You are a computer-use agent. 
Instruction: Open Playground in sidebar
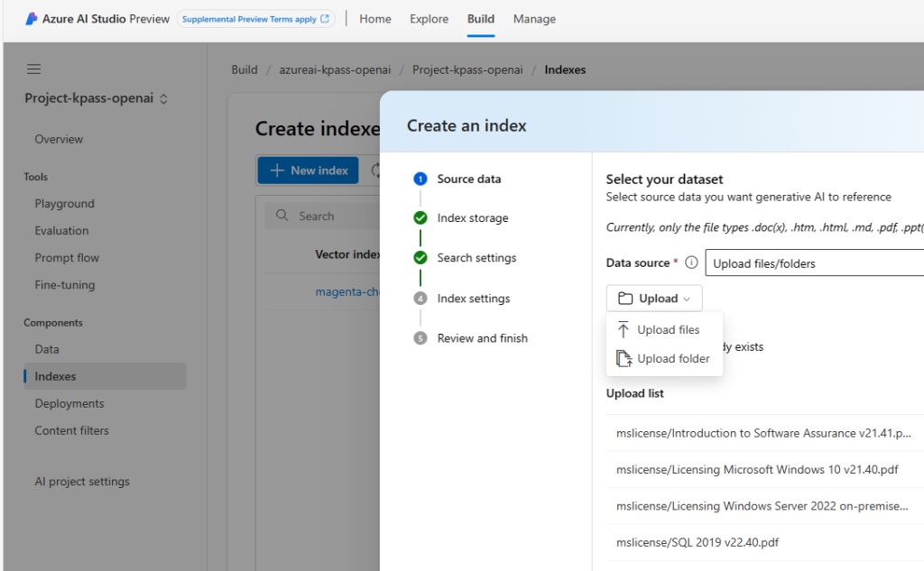pyautogui.click(x=64, y=203)
